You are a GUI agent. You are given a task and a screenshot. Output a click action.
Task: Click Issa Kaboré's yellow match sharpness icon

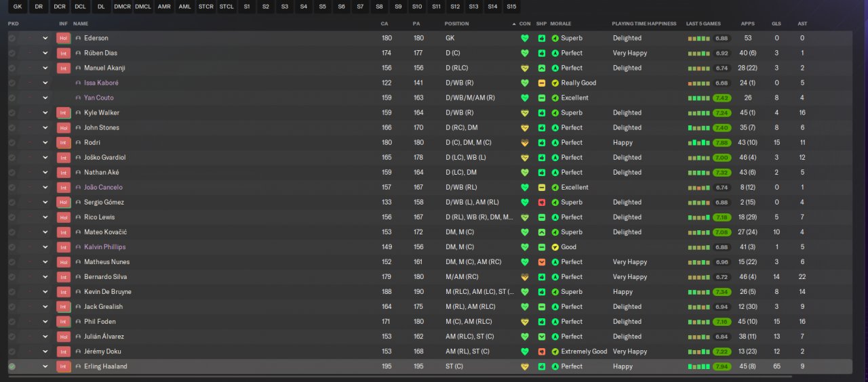[x=541, y=83]
